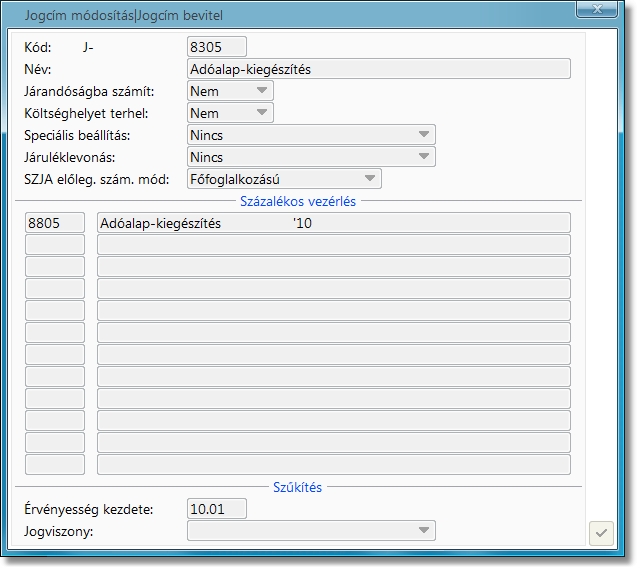Image resolution: width=637 pixels, height=569 pixels.
Task: Click the Járandóságba számít label
Action: coord(89,91)
